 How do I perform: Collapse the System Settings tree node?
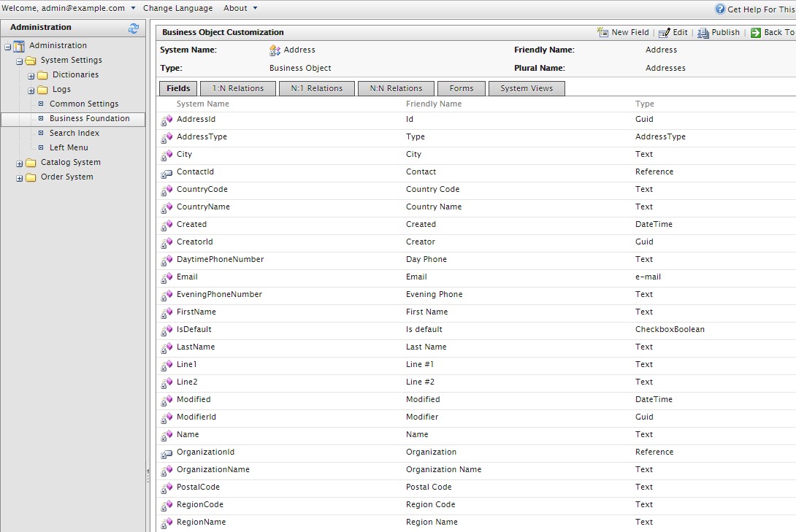click(20, 61)
